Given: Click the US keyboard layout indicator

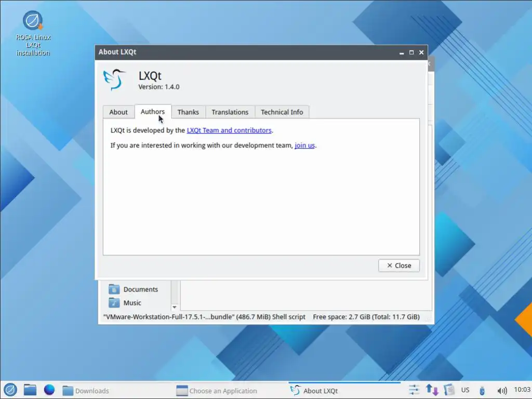Looking at the screenshot, I should (465, 390).
